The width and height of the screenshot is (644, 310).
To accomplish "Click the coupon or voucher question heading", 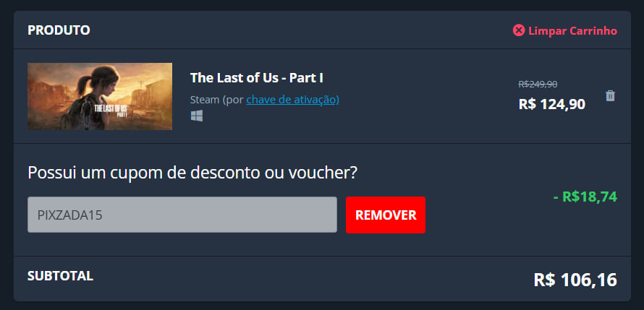I will coord(192,173).
